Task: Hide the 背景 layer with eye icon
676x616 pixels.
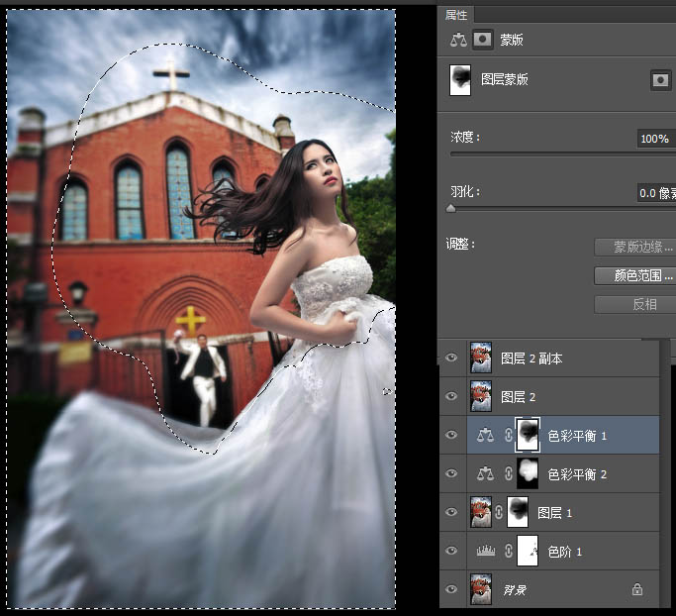Action: click(x=452, y=590)
